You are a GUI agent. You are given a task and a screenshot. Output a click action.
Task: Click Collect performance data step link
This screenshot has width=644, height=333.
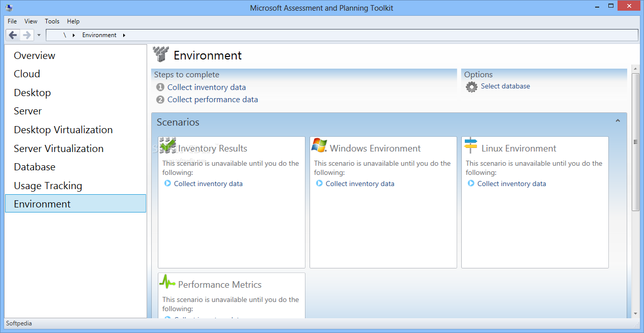click(212, 100)
